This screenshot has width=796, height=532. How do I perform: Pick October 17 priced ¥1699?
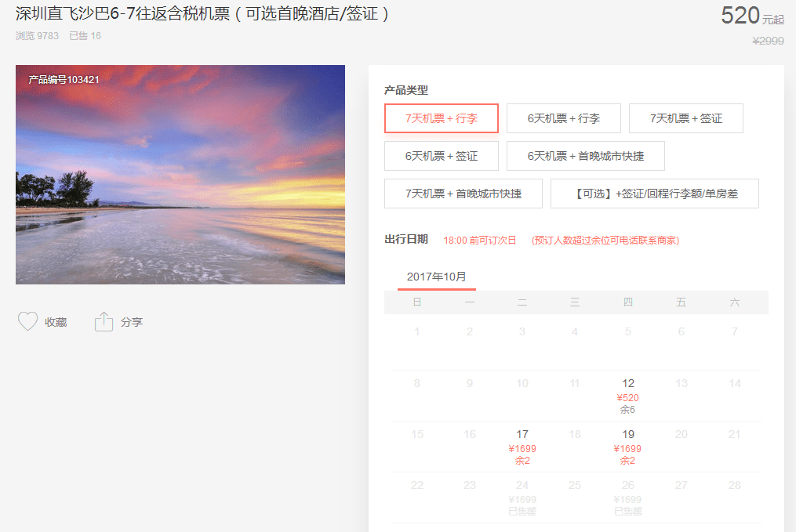coord(522,447)
